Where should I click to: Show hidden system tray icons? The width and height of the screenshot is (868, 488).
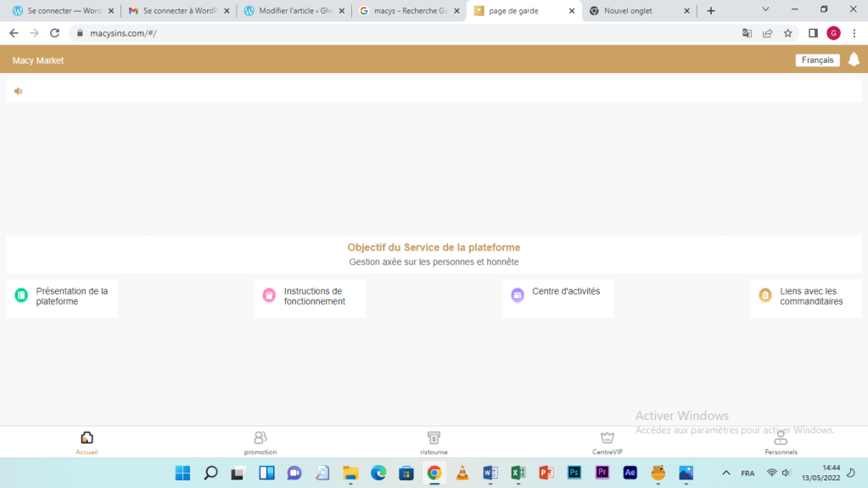click(x=725, y=473)
